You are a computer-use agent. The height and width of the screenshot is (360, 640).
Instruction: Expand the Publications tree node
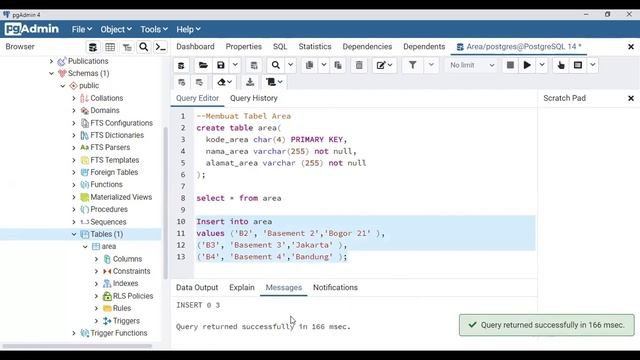(51, 61)
